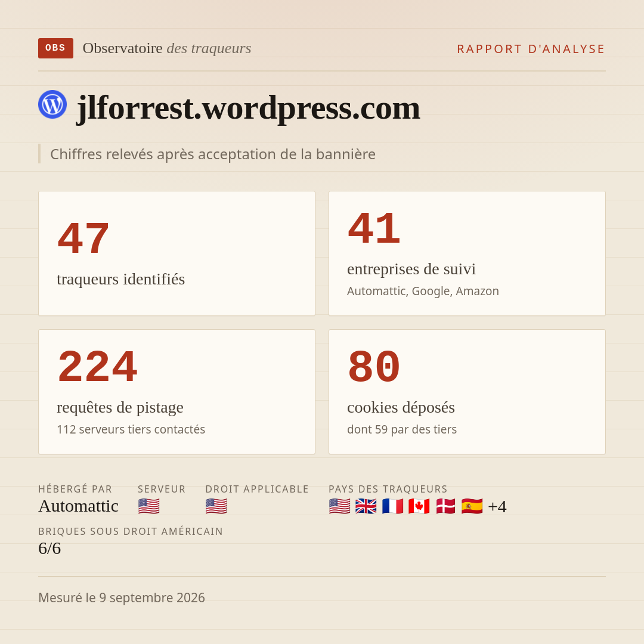The height and width of the screenshot is (644, 644).
Task: Click the 'Serveur' label
Action: [x=162, y=489]
